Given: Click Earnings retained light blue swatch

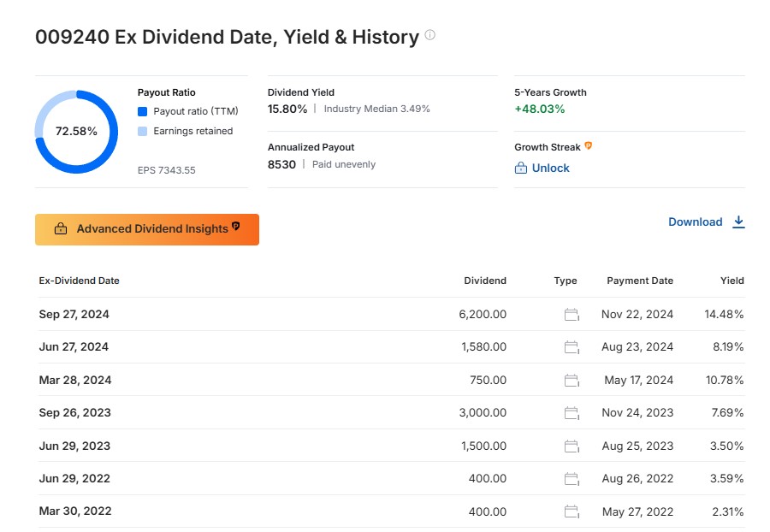Looking at the screenshot, I should tap(142, 131).
